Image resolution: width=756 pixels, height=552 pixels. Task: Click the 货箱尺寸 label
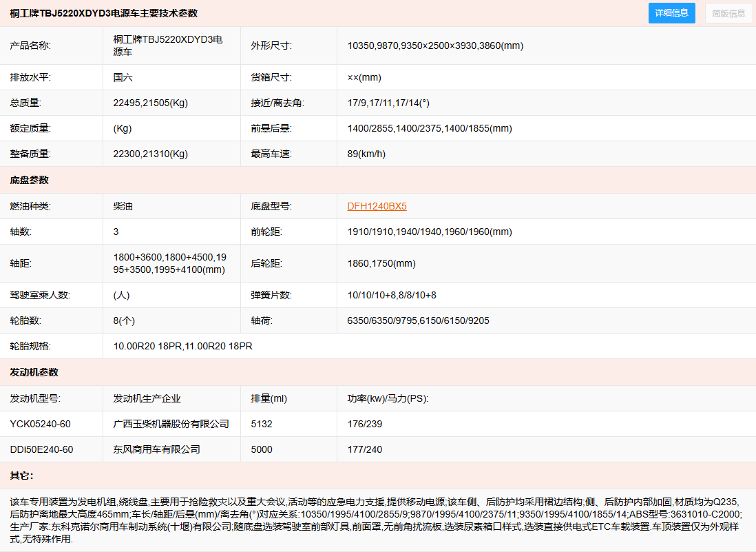[271, 77]
